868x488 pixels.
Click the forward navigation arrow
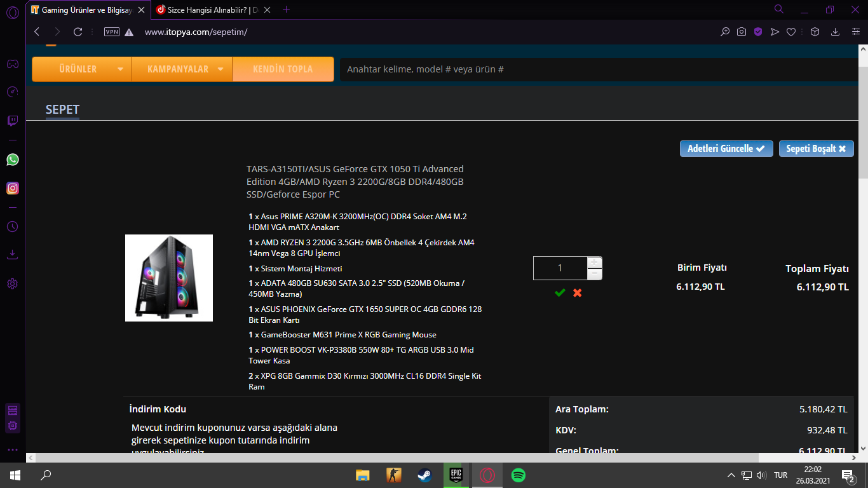click(x=57, y=32)
